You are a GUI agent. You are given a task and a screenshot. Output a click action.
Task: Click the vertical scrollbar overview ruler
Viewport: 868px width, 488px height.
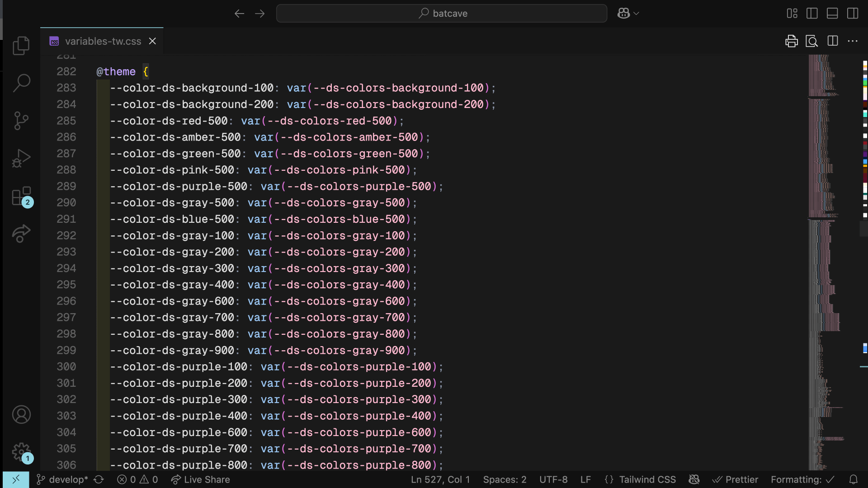864,262
